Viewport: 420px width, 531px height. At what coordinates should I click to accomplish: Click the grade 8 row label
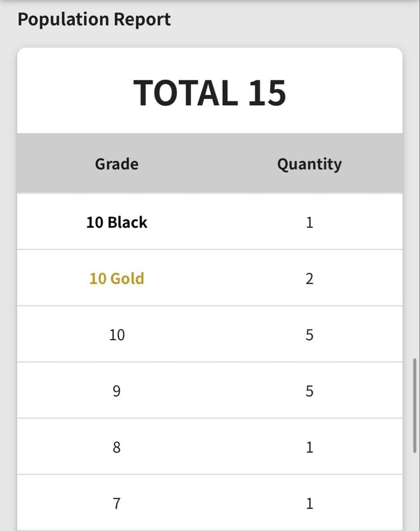pos(117,447)
